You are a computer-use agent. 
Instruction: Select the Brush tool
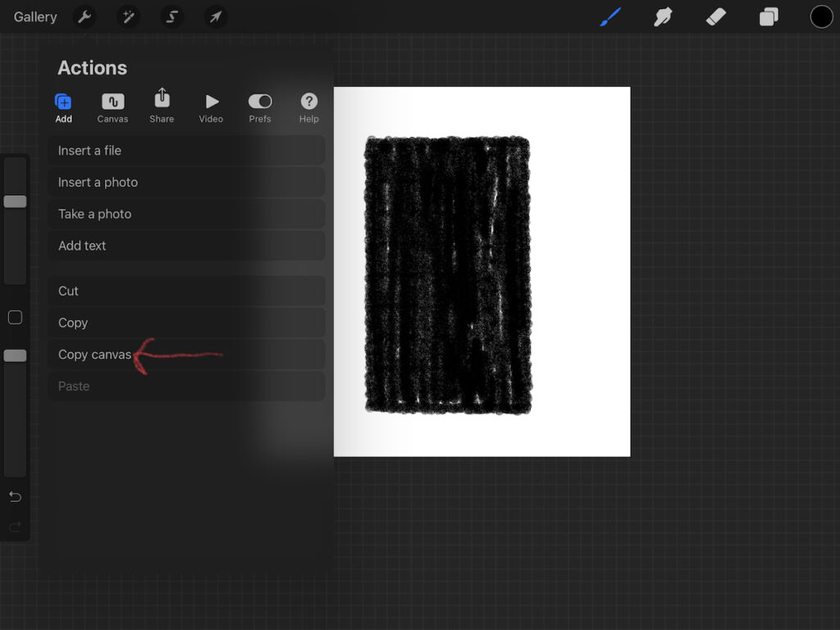pos(609,16)
